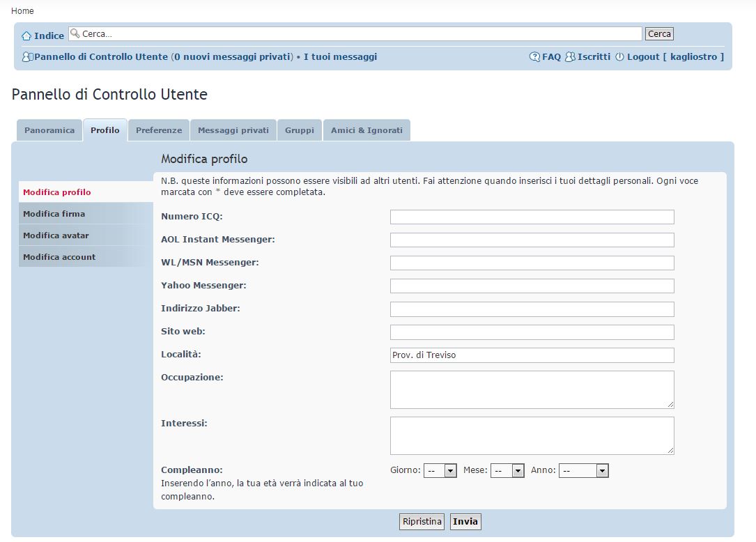
Task: Switch to the Preferenze tab
Action: tap(159, 130)
